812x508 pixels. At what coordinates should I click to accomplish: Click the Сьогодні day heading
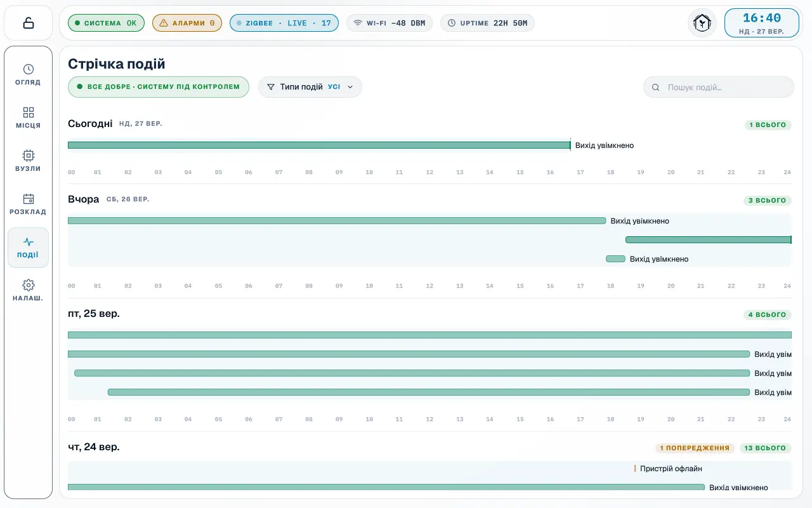[90, 124]
